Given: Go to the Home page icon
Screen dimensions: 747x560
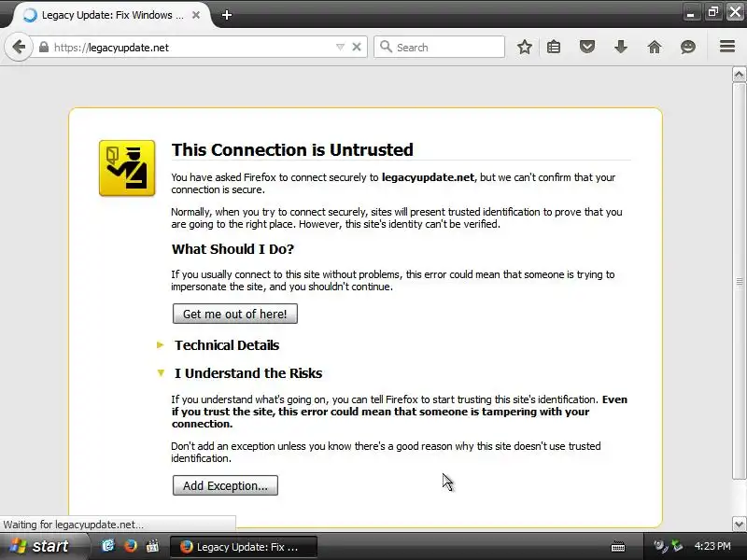Looking at the screenshot, I should pos(655,47).
